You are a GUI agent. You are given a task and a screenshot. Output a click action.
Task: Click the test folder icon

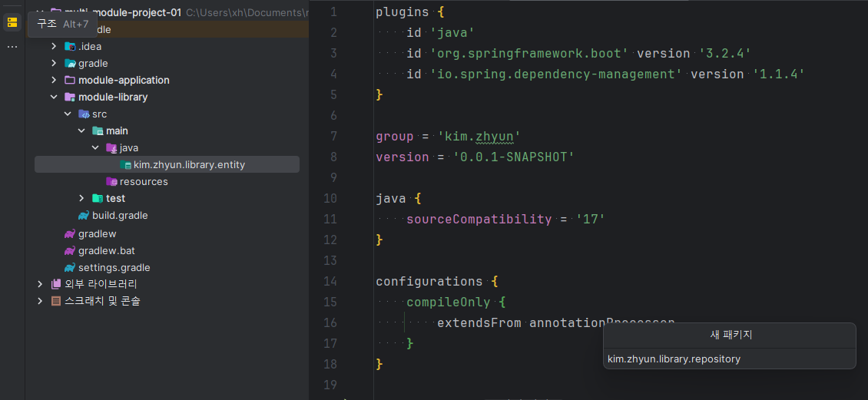point(98,198)
